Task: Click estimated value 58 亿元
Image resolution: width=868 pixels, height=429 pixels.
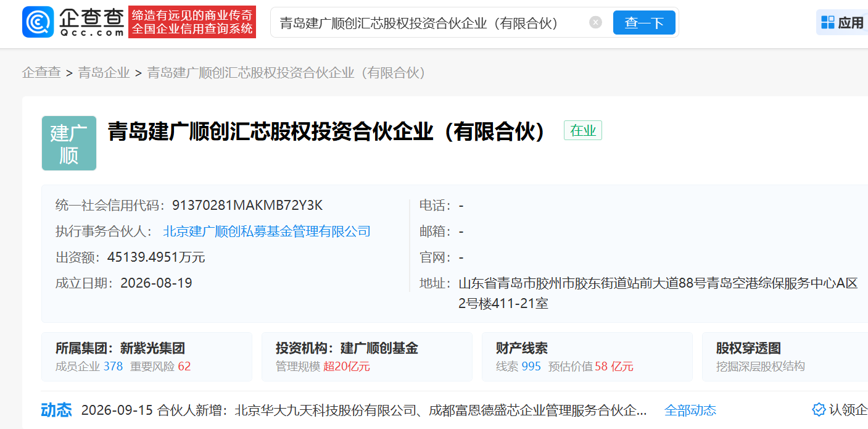Action: click(614, 366)
